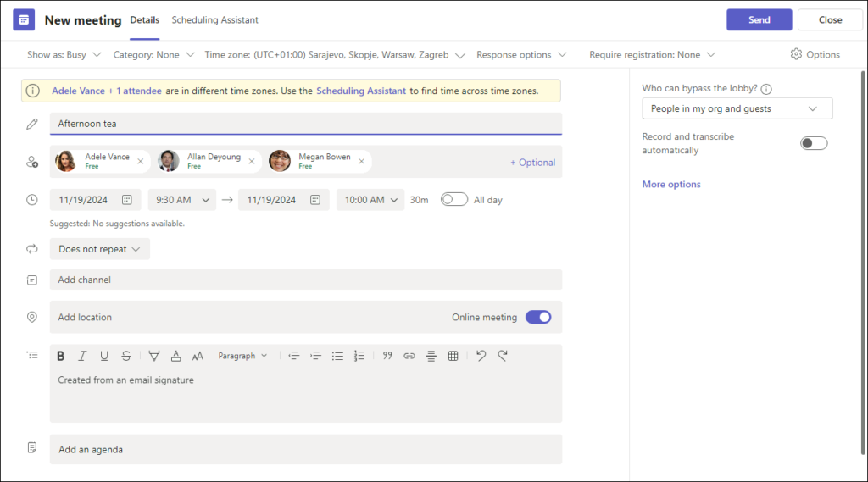Open Scheduling Assistant link in banner
This screenshot has height=482, width=868.
(361, 91)
